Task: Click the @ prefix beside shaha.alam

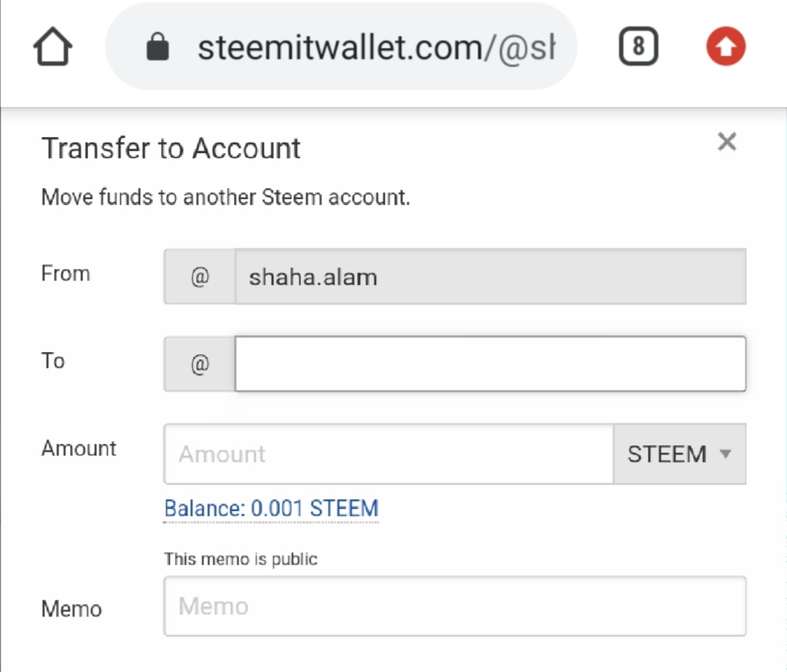Action: [200, 277]
